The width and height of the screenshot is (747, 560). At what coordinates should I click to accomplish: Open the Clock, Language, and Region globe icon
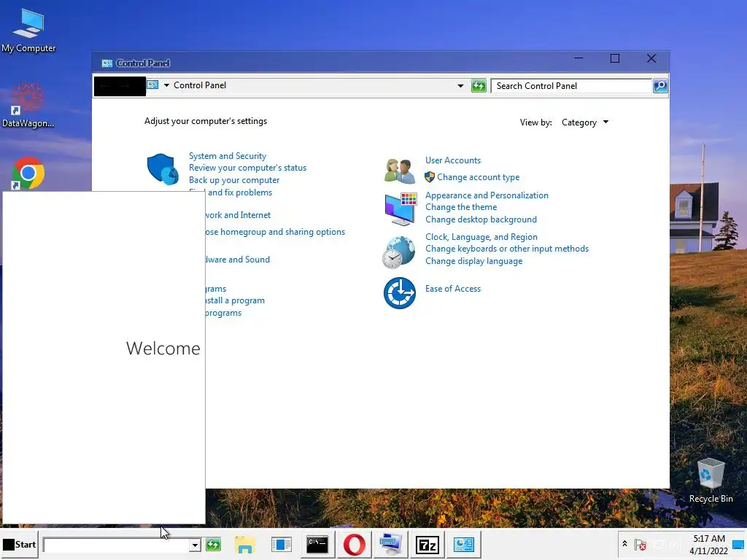399,252
